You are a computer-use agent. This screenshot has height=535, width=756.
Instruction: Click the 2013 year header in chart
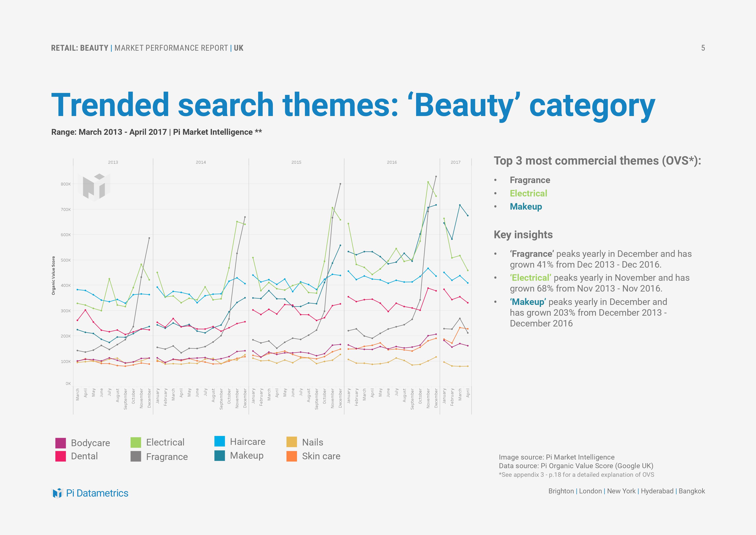pos(113,162)
